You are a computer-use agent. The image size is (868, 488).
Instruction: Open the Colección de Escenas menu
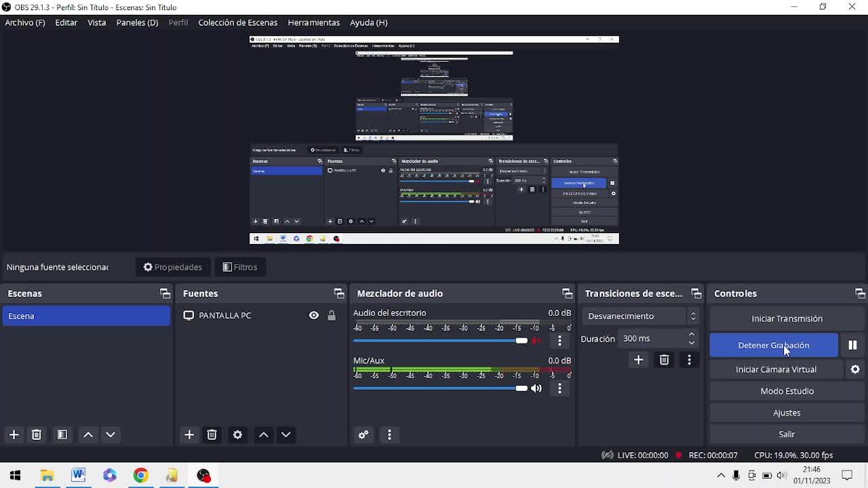click(x=237, y=22)
